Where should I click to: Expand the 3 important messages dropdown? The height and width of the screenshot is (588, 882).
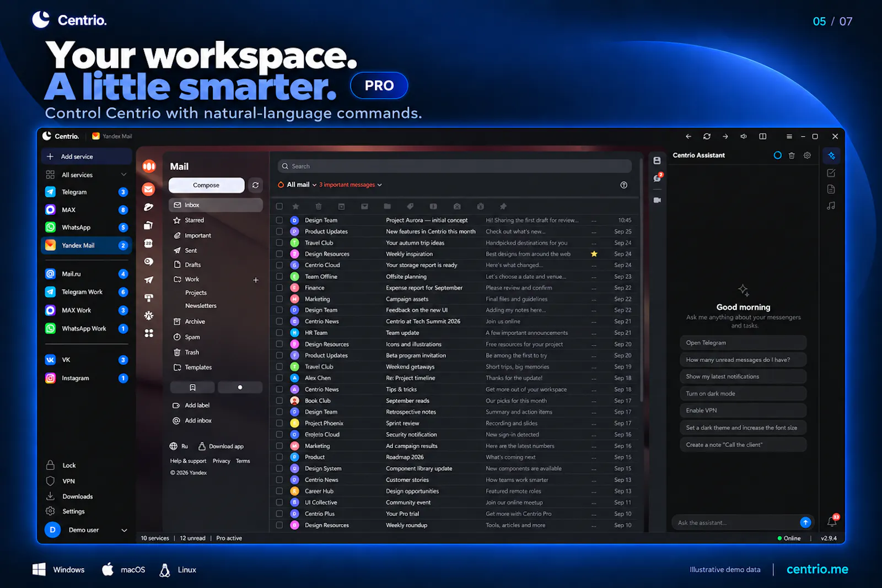coord(351,185)
